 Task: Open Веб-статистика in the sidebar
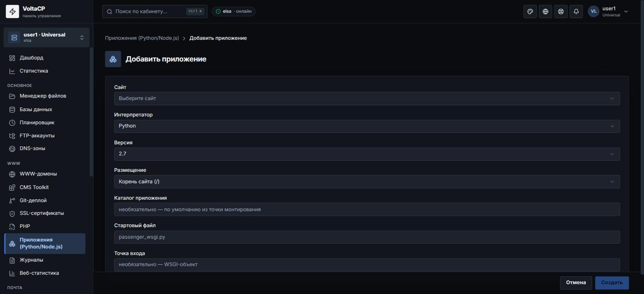(x=45, y=273)
